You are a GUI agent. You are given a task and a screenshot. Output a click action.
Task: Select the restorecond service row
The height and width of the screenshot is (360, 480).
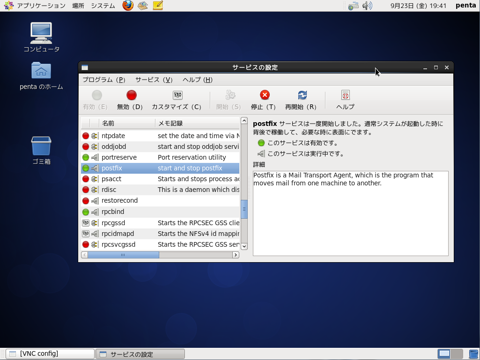coord(160,201)
